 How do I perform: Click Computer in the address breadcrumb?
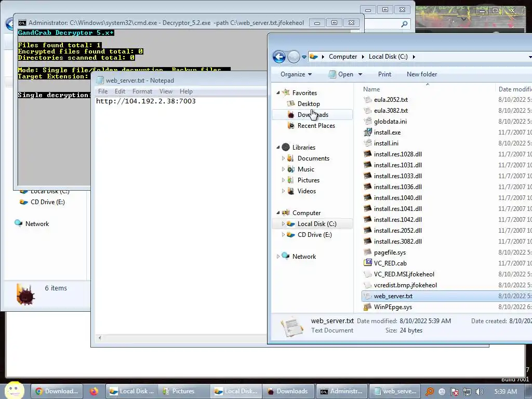point(343,57)
